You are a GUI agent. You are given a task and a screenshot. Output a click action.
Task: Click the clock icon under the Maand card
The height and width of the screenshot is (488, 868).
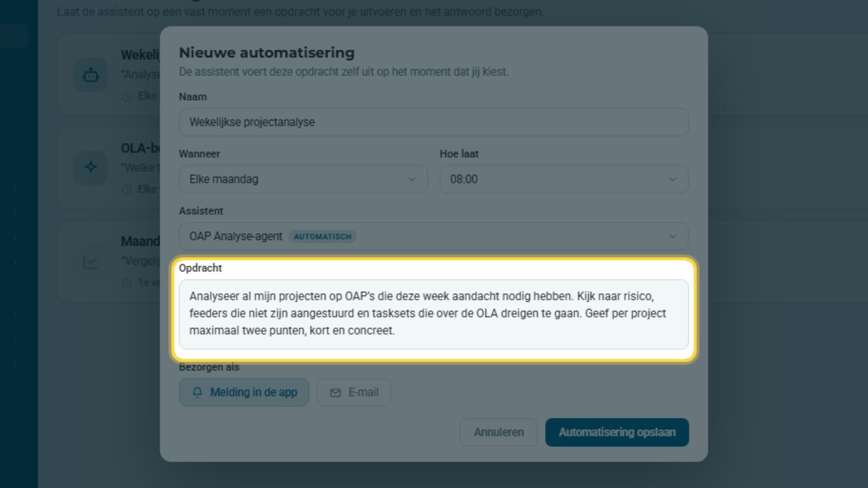(x=127, y=283)
